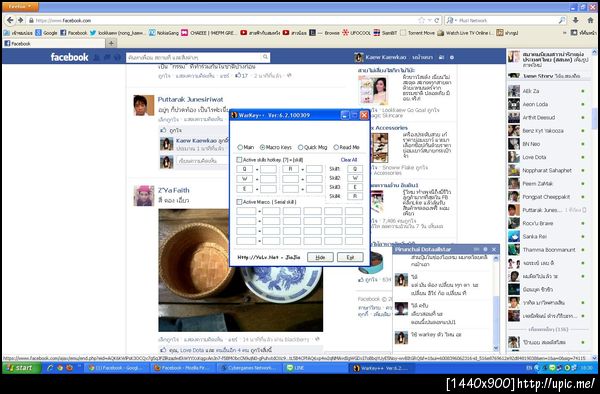Reload the page with the refresh icon
This screenshot has height=394, width=600.
(x=437, y=20)
